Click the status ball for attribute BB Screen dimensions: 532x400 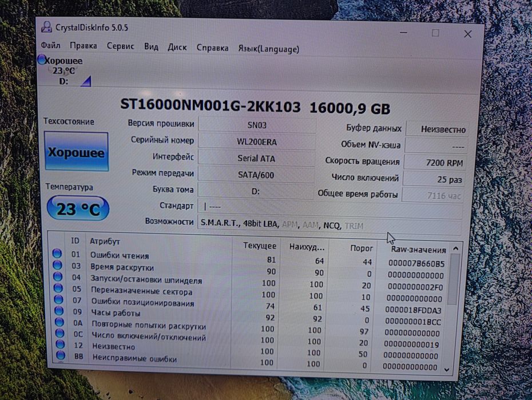coord(61,355)
